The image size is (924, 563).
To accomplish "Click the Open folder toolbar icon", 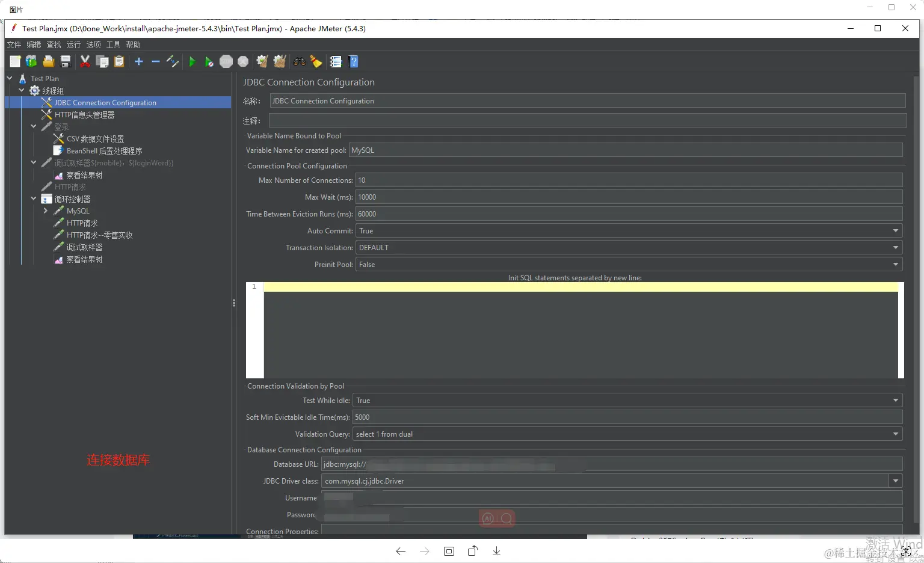I will tap(49, 61).
